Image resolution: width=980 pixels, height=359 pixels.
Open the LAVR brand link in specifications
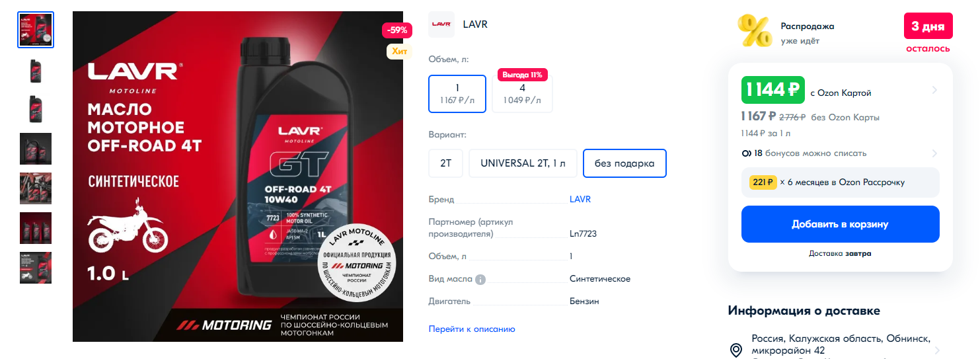(x=580, y=199)
